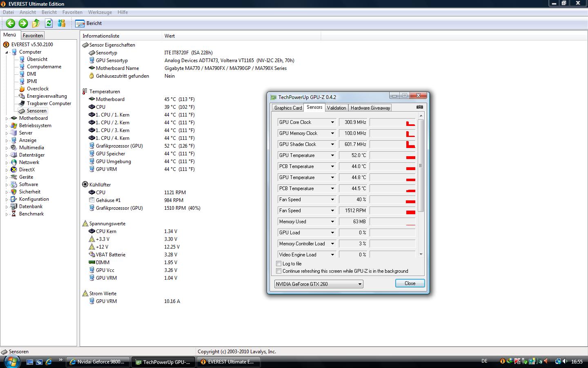Click the DIMM voltage row
Screen dimensions: 588x368
coord(102,263)
